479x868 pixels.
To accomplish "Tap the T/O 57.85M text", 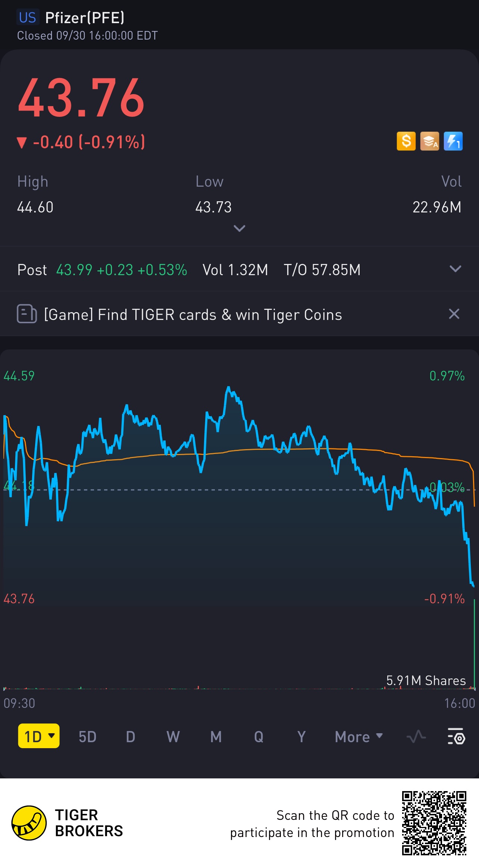I will (322, 270).
